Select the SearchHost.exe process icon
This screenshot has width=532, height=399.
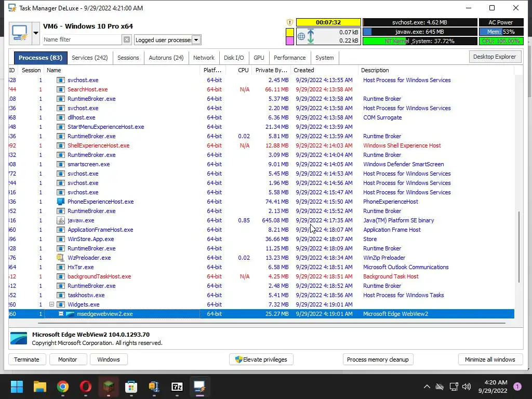[61, 89]
